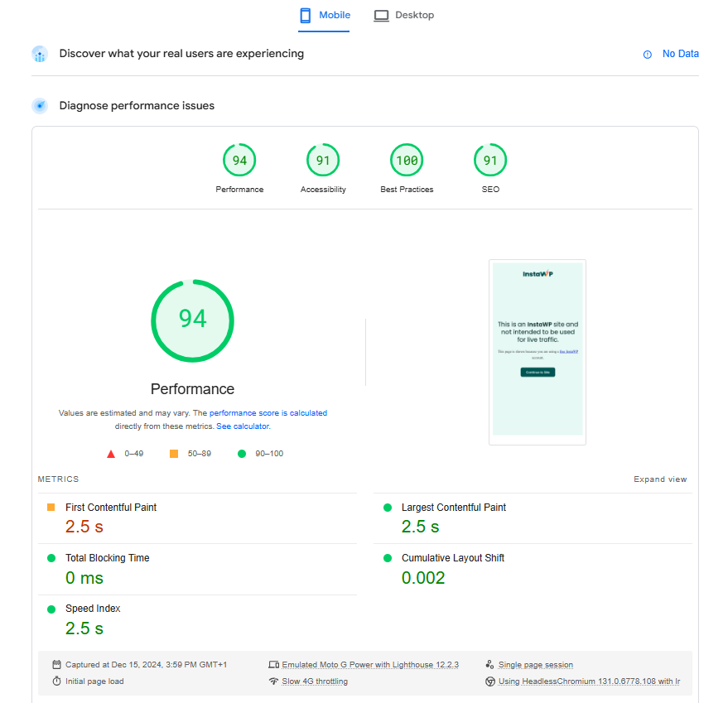Click green dot next to Speed Index

pyautogui.click(x=51, y=609)
